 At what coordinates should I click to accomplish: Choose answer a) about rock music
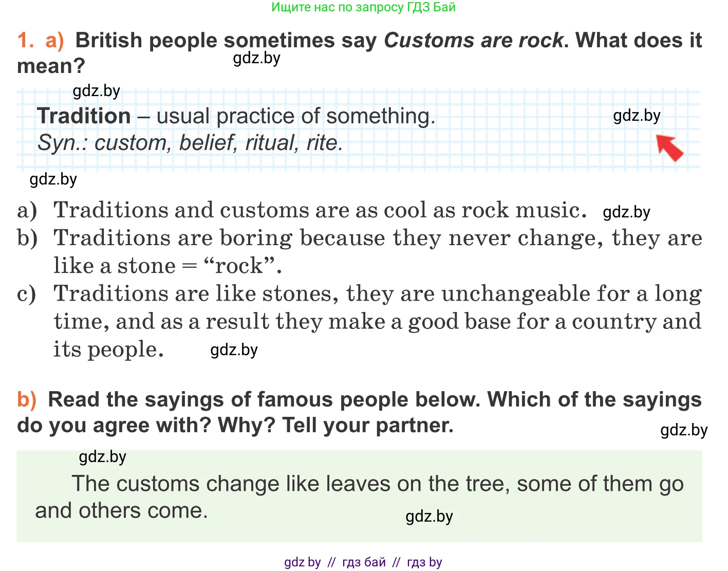click(320, 210)
